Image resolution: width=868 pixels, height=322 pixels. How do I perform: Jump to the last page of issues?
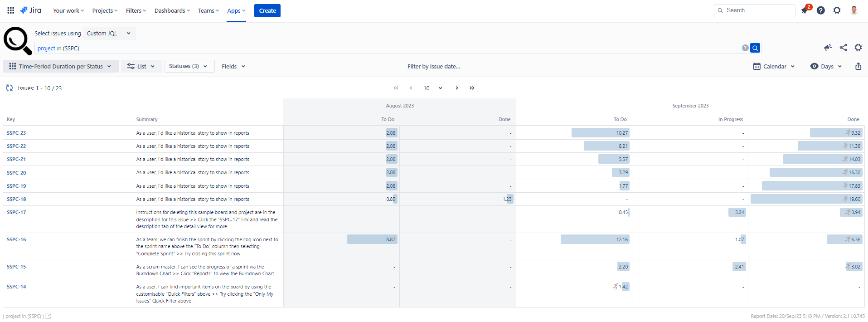(x=472, y=88)
